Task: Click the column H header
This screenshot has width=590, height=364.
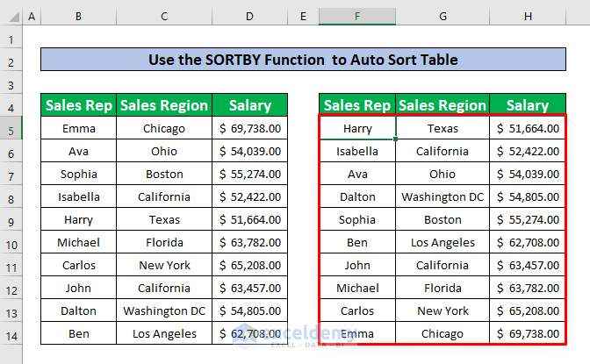Action: (528, 17)
